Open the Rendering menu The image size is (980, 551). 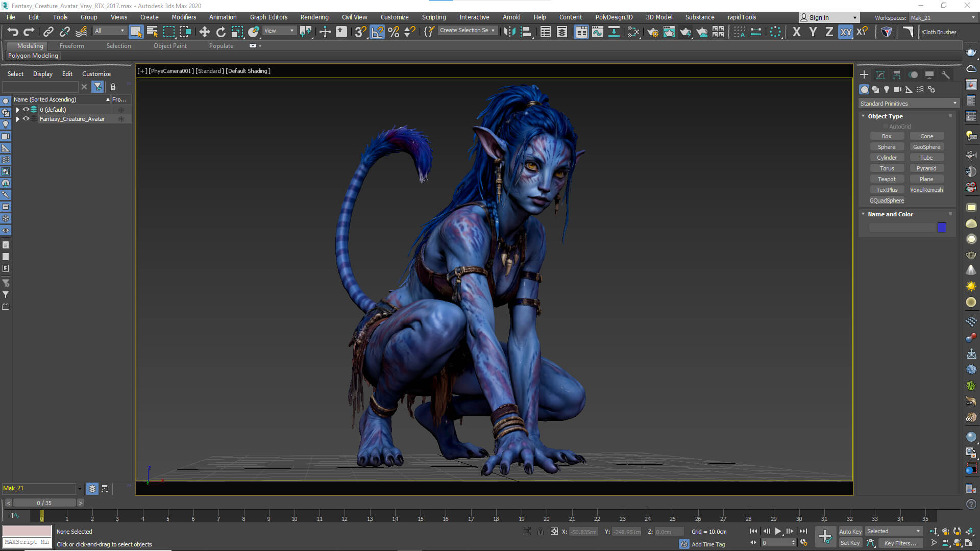(x=314, y=17)
